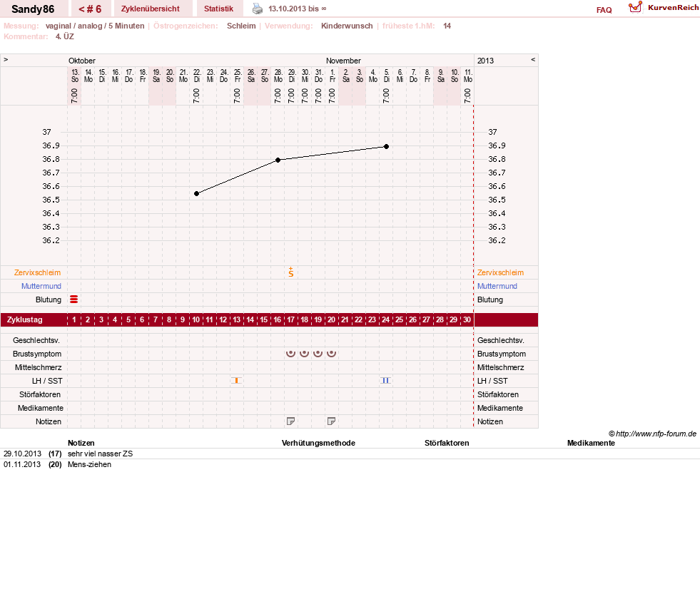Click the 'Schleim' estrogen sign value

241,26
